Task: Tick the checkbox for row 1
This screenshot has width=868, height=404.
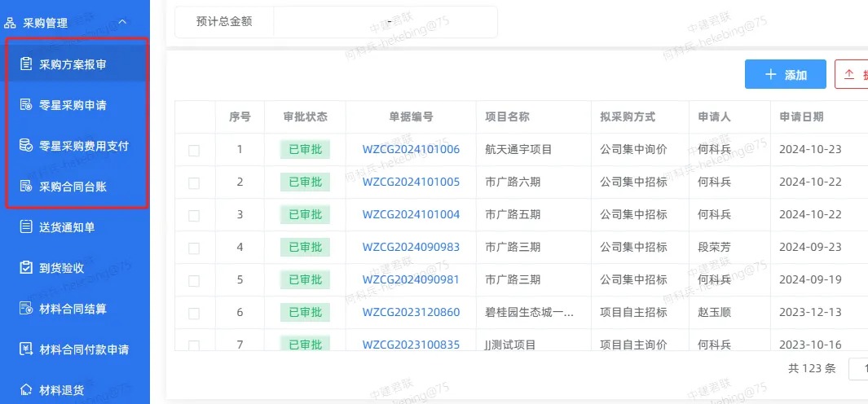Action: pos(194,150)
